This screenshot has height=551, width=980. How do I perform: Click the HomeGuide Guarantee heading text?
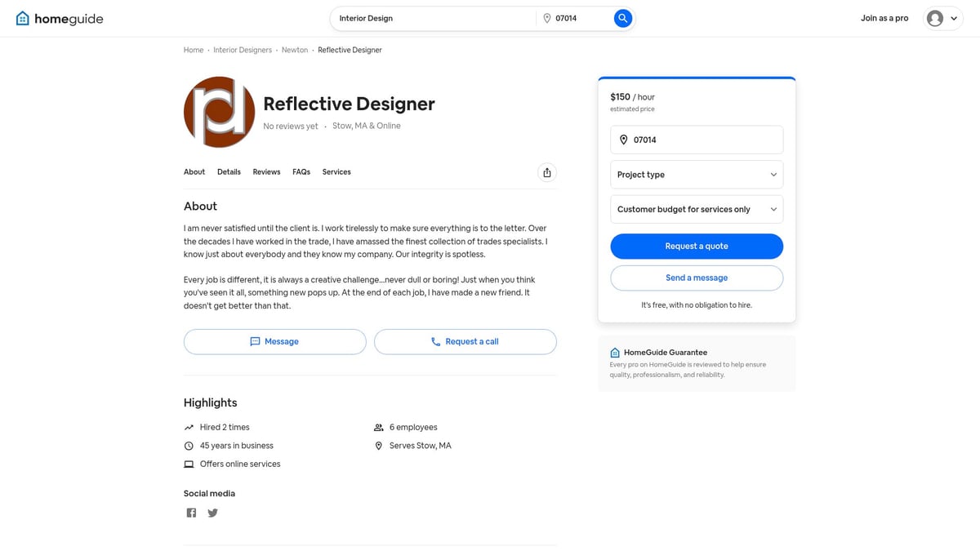[x=666, y=353]
